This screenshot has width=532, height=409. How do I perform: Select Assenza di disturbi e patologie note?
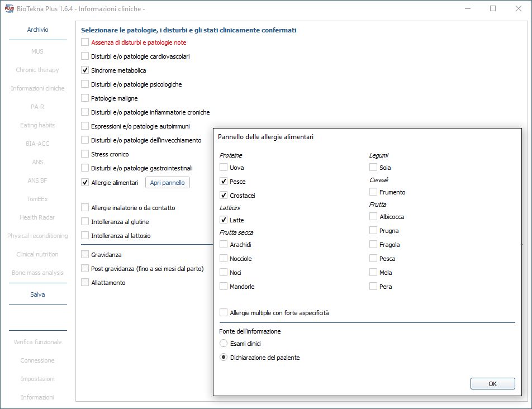pos(85,42)
